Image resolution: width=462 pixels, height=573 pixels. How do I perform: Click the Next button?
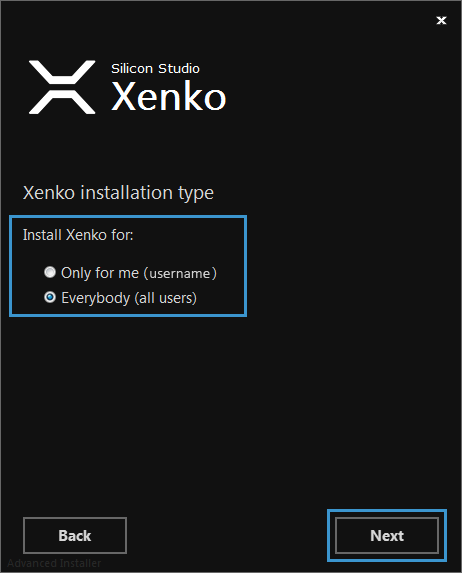(387, 535)
